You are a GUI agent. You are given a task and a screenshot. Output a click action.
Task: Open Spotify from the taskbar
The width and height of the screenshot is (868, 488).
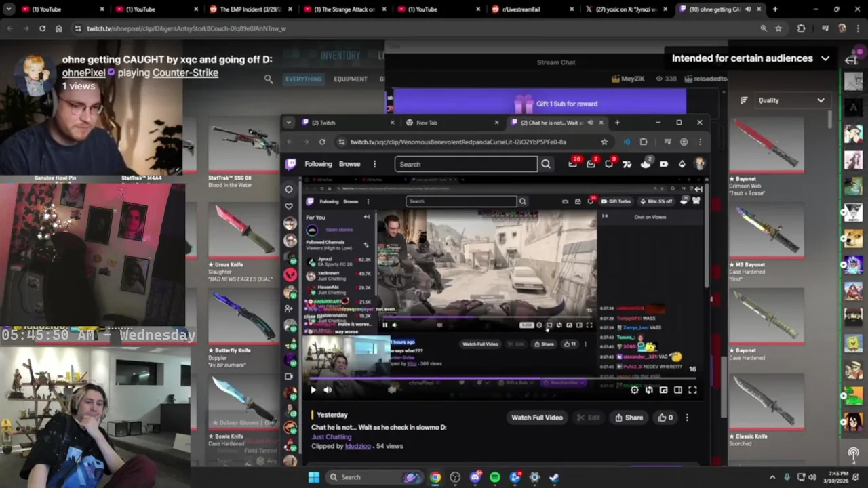(495, 477)
